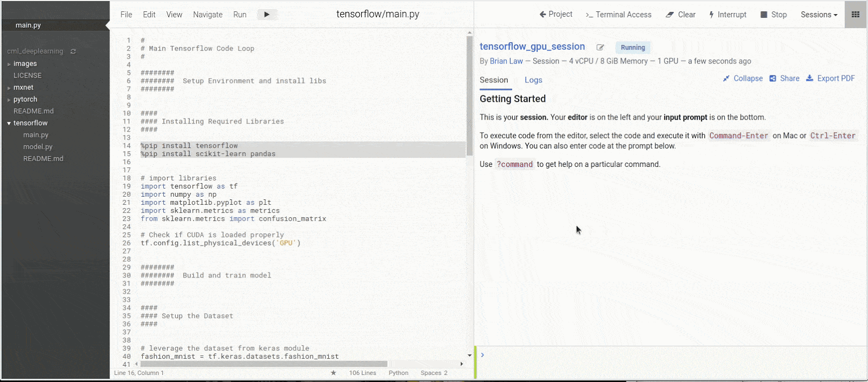Image resolution: width=868 pixels, height=382 pixels.
Task: Export session as PDF
Action: pyautogui.click(x=831, y=79)
